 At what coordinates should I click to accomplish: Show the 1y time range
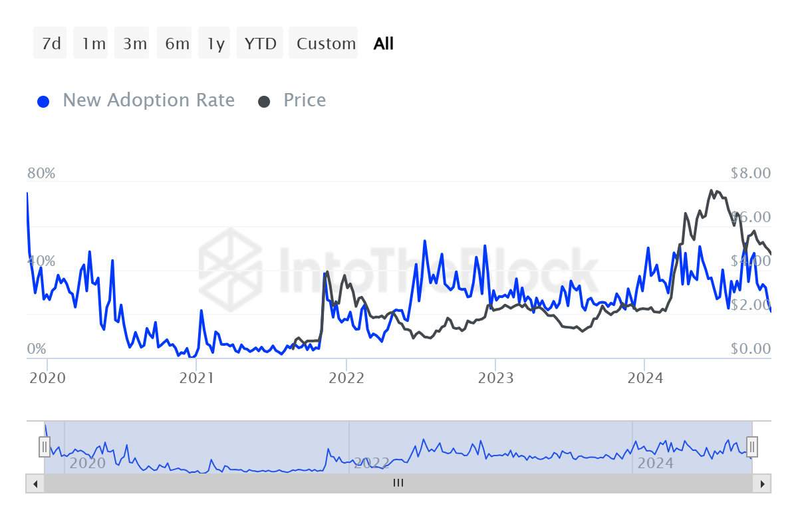(215, 44)
